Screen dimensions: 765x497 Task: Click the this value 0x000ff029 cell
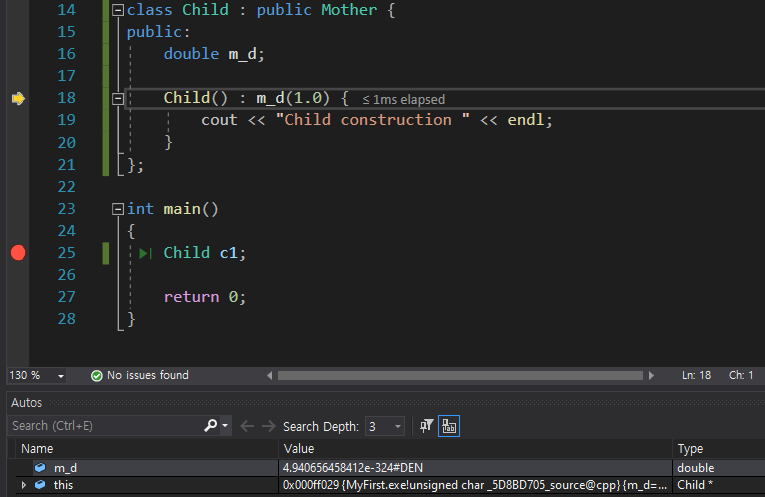475,485
